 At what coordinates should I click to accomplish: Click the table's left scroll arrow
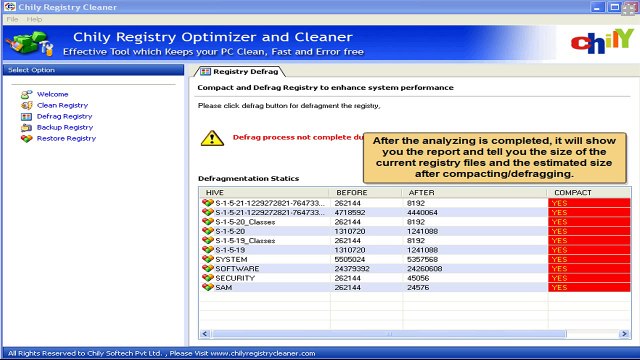click(x=205, y=334)
